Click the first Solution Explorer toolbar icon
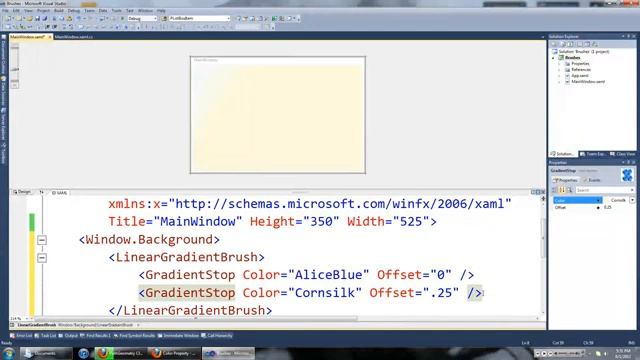This screenshot has width=640, height=360. coord(554,44)
